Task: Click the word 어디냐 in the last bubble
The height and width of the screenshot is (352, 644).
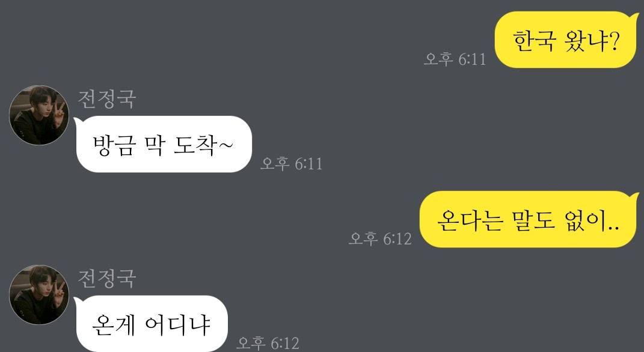Action: pyautogui.click(x=177, y=325)
